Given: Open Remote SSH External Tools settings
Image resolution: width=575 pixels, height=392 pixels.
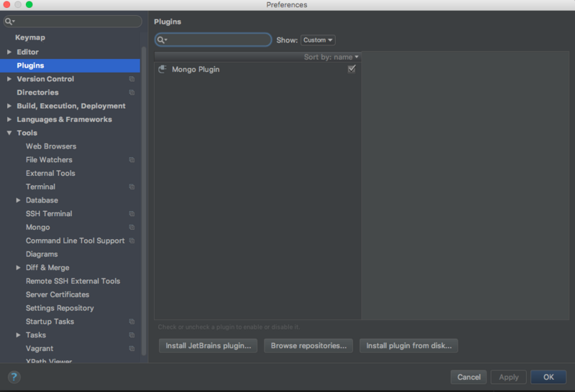Looking at the screenshot, I should click(73, 281).
